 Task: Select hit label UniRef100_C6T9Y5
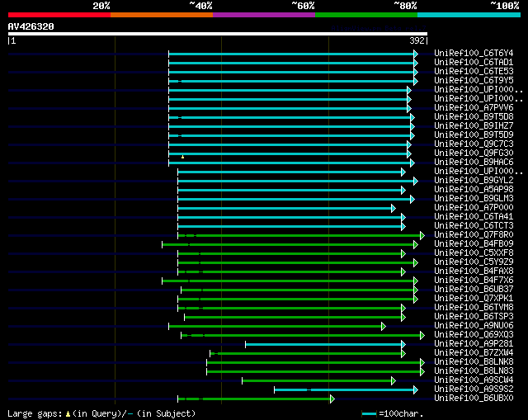[474, 81]
